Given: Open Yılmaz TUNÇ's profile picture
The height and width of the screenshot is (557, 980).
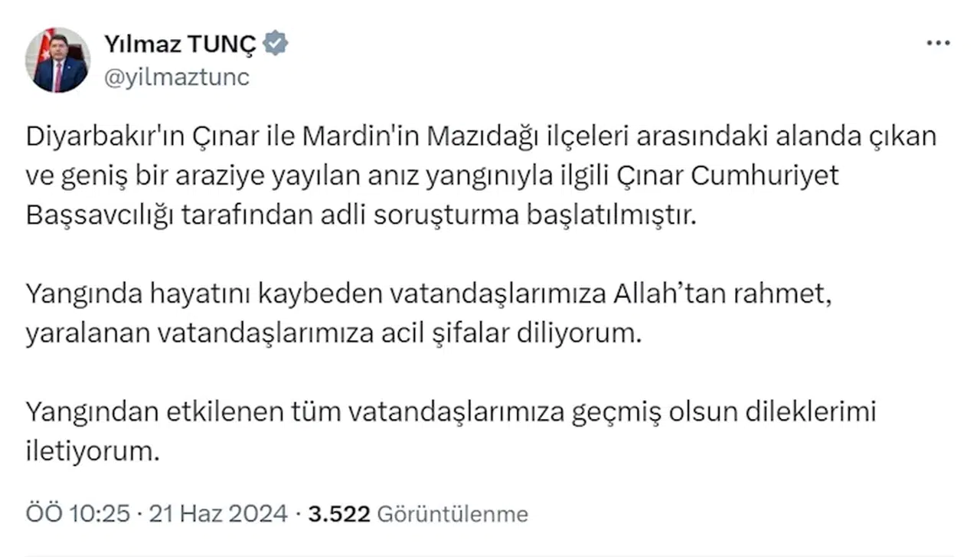Looking at the screenshot, I should pyautogui.click(x=57, y=57).
